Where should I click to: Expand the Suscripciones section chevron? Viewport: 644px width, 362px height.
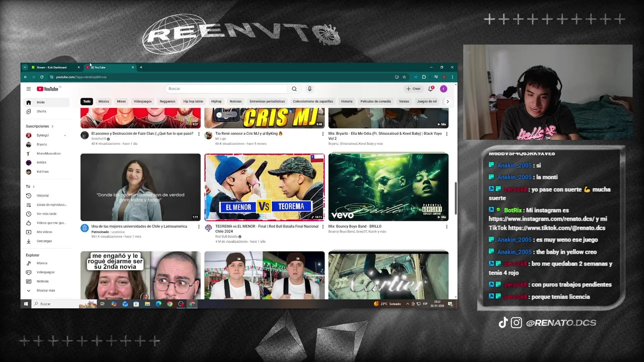(x=52, y=126)
